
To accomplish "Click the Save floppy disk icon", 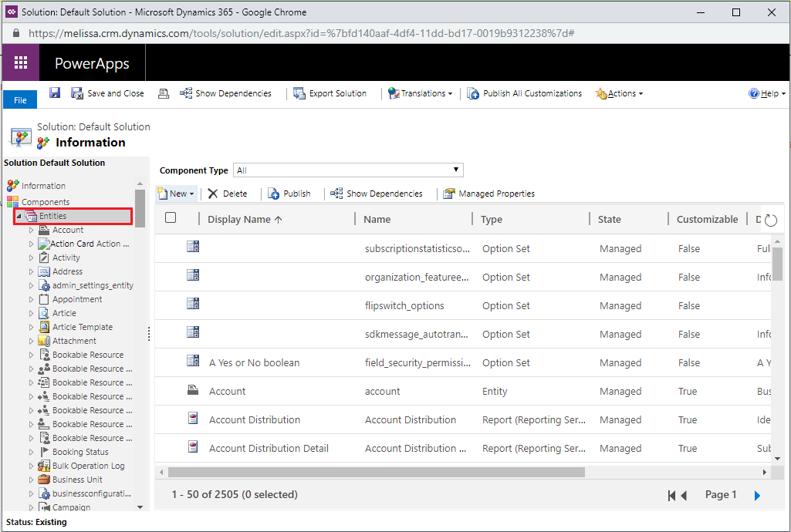I will coord(55,93).
